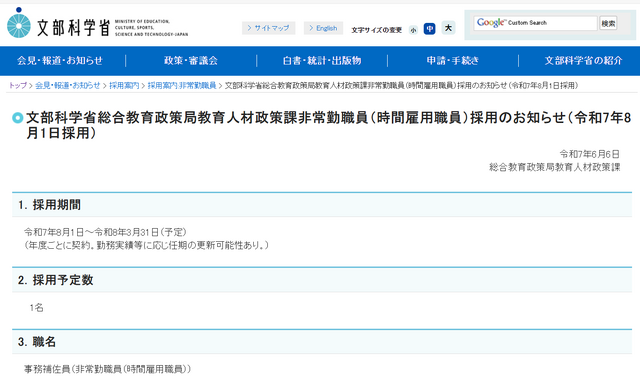Image resolution: width=640 pixels, height=382 pixels.
Task: Click the page title heading about 非常勤職員採用
Action: pos(329,125)
